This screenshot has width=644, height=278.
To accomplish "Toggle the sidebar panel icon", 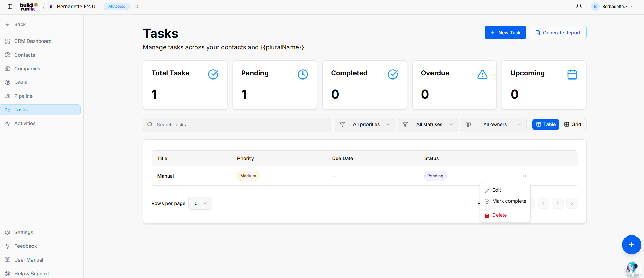I will [10, 7].
